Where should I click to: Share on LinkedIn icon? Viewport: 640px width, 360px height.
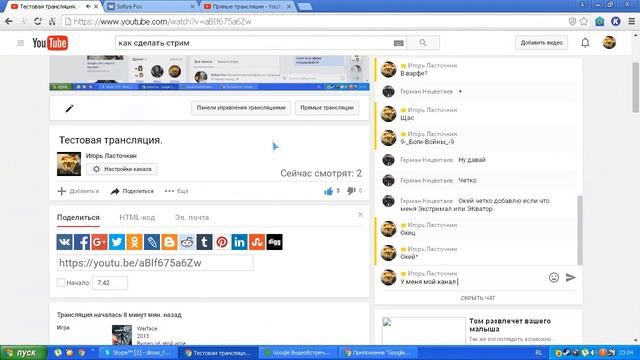click(x=240, y=242)
